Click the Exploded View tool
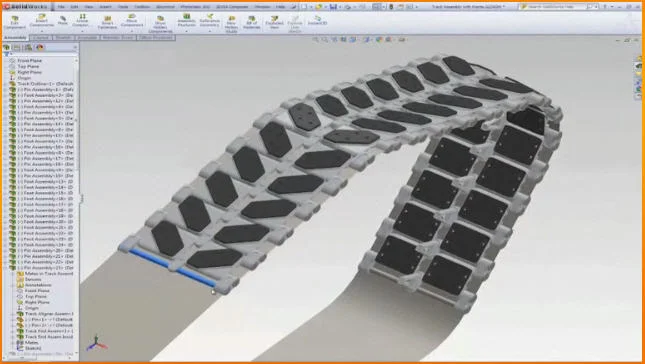 tap(274, 23)
